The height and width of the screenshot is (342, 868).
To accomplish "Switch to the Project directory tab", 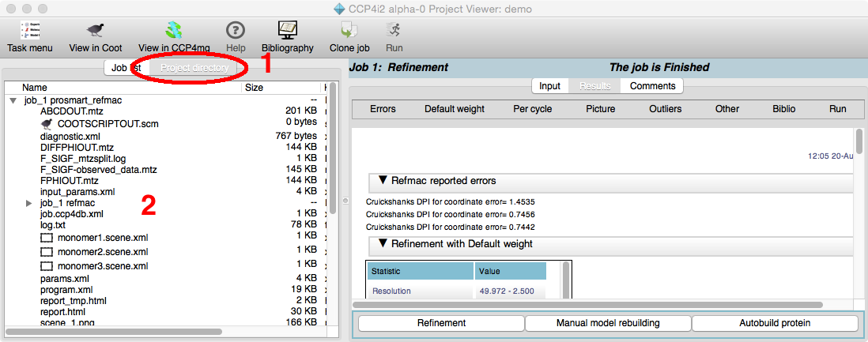I will 194,68.
